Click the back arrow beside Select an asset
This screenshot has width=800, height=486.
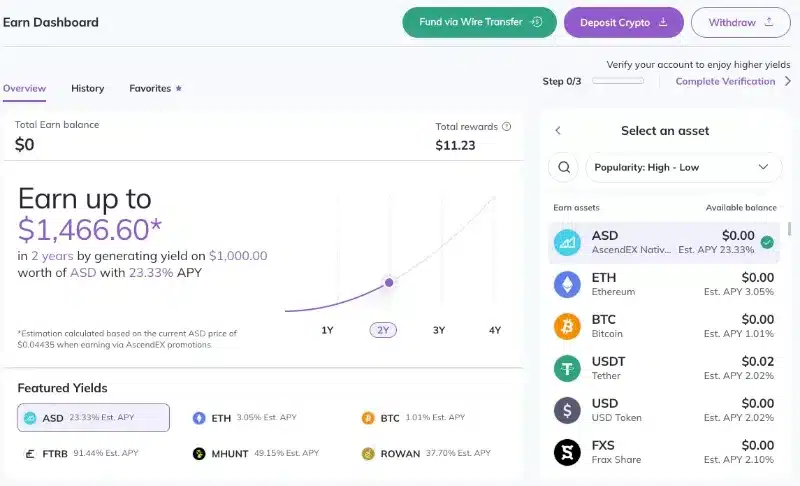point(558,131)
